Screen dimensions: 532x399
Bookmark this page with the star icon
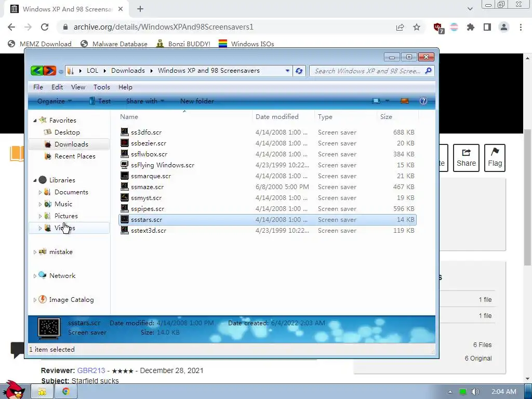pyautogui.click(x=417, y=27)
